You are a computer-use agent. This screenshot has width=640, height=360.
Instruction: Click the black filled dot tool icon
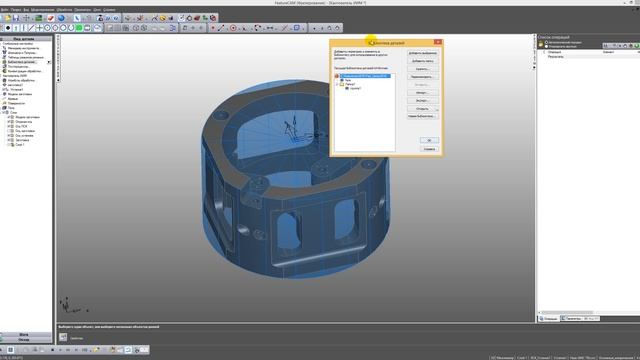pos(8,28)
